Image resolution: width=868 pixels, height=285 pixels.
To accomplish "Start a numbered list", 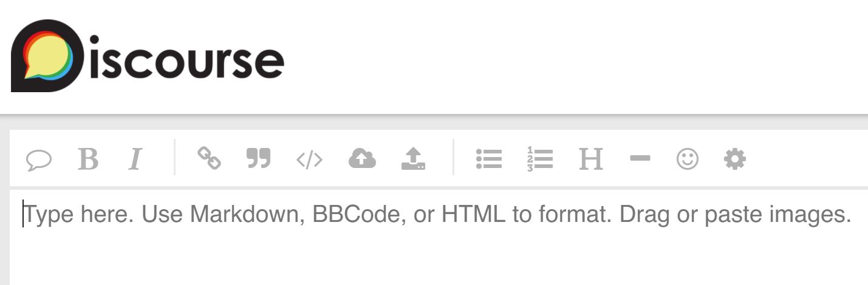I will point(540,159).
